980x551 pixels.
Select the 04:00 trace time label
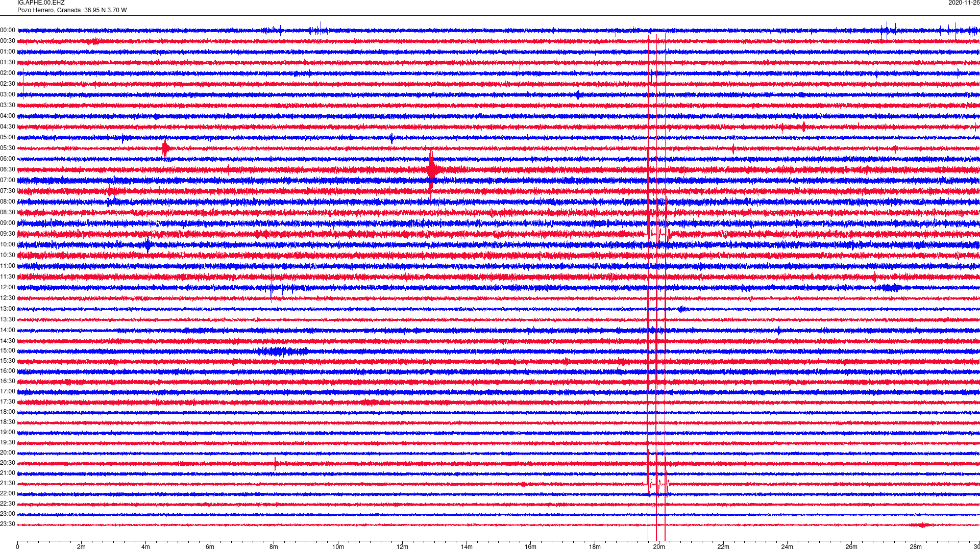(x=8, y=116)
